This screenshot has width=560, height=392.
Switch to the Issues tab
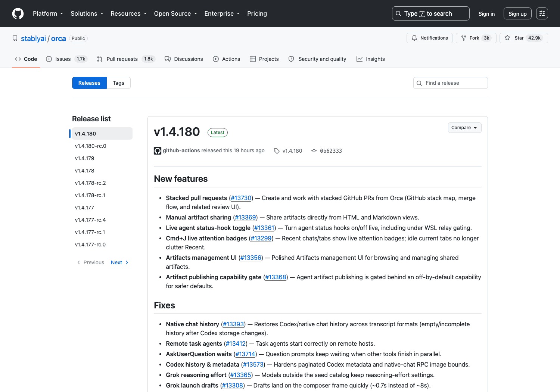66,59
